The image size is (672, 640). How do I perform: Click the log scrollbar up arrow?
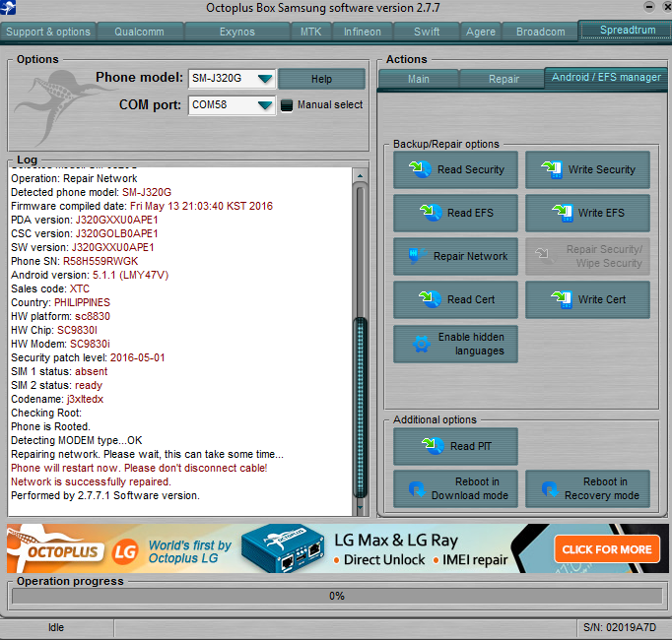coord(360,175)
